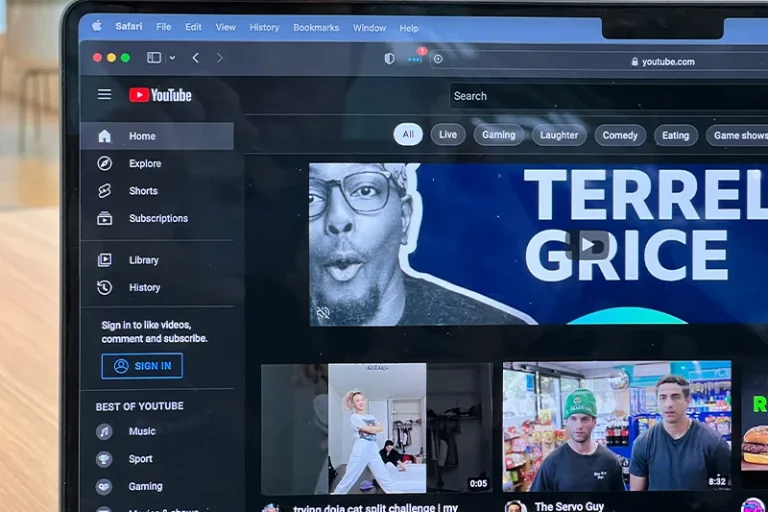This screenshot has height=512, width=768.
Task: Click the History clock icon in sidebar
Action: 104,287
